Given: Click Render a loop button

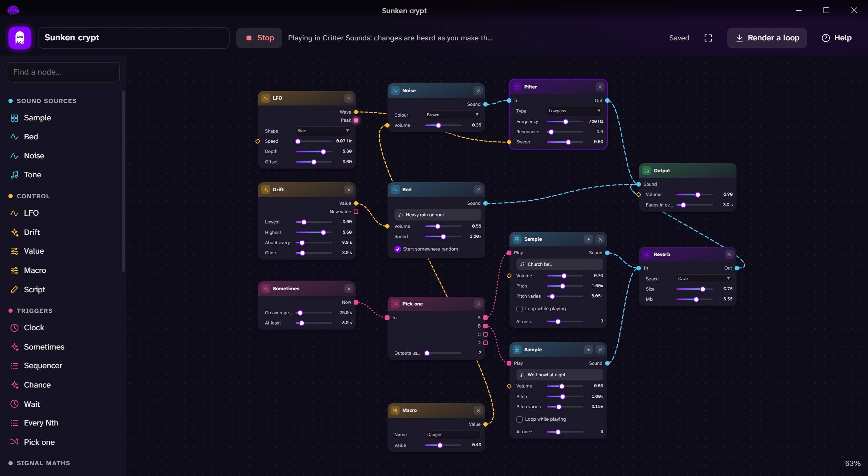Looking at the screenshot, I should click(x=767, y=38).
